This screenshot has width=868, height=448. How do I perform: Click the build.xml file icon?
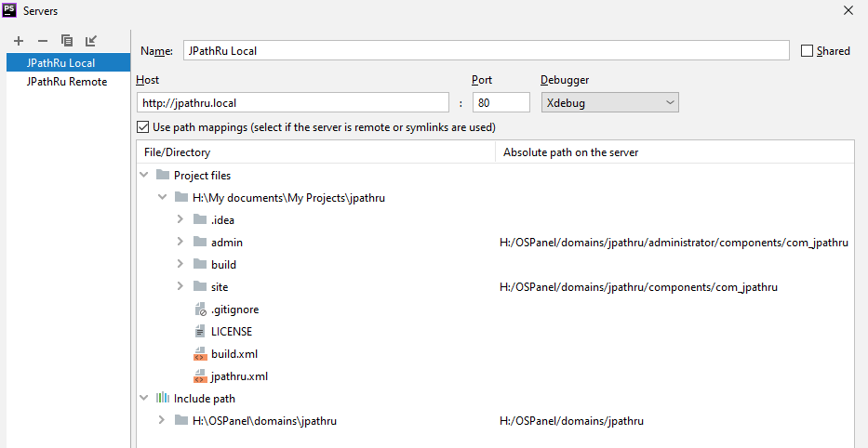click(200, 354)
